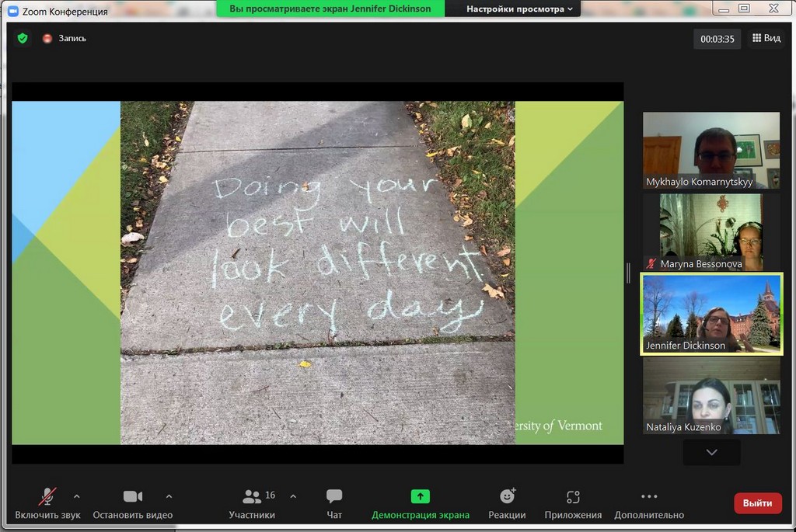Select Mykhaylo Komarnytskyy's video thumbnail
The width and height of the screenshot is (796, 532).
tap(710, 150)
